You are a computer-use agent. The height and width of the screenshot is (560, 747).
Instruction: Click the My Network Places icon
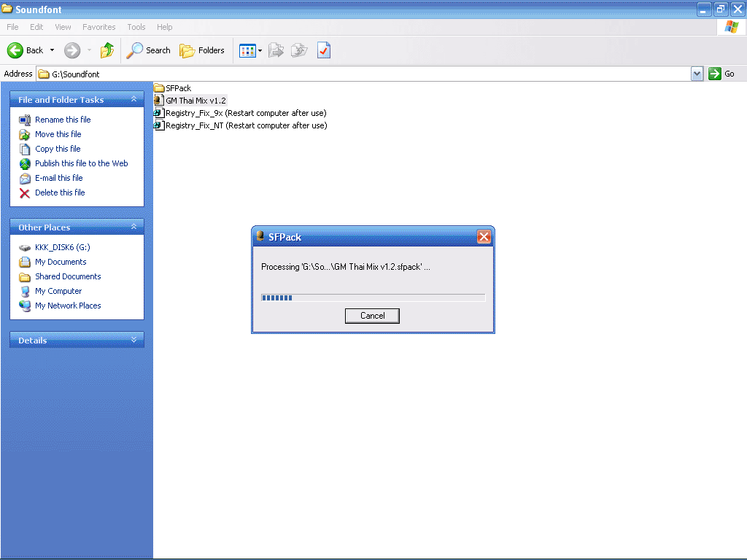25,306
